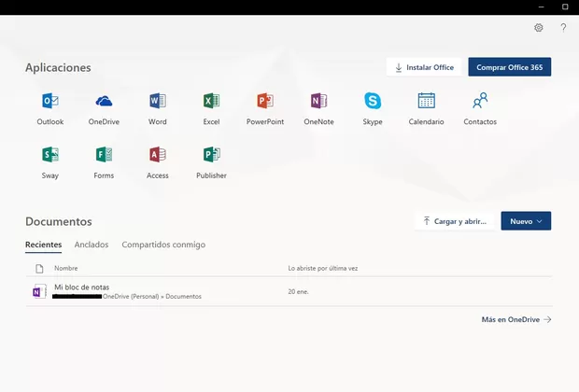This screenshot has height=392, width=579.
Task: Expand the Nuevo dropdown
Action: 526,221
